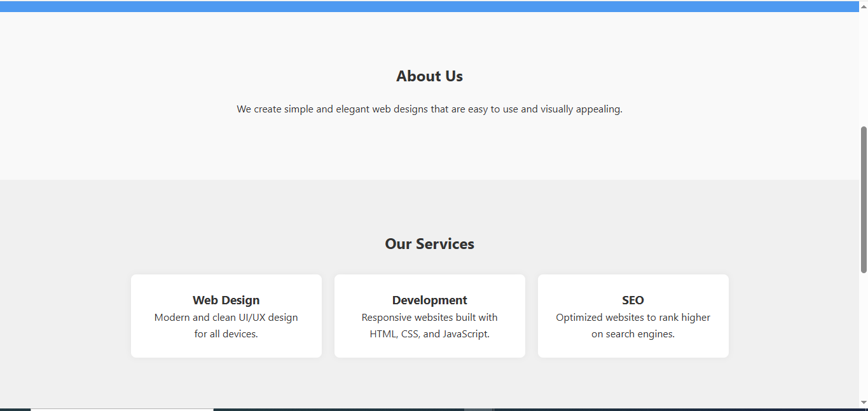This screenshot has width=868, height=411.
Task: Click the SEO card description text
Action: (x=633, y=325)
